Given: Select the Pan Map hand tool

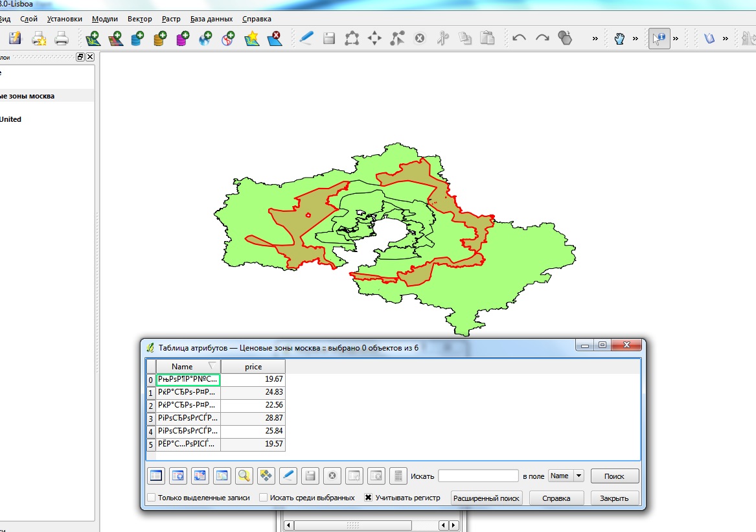Looking at the screenshot, I should click(x=619, y=39).
